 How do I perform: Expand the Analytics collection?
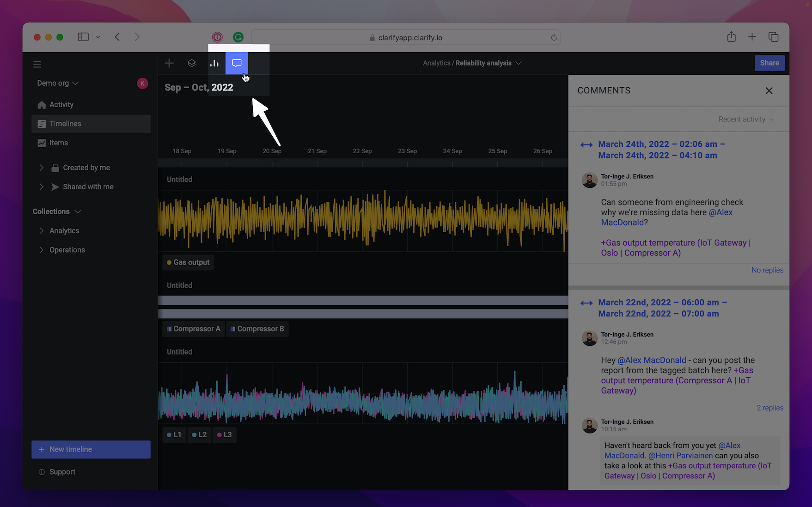click(x=42, y=231)
